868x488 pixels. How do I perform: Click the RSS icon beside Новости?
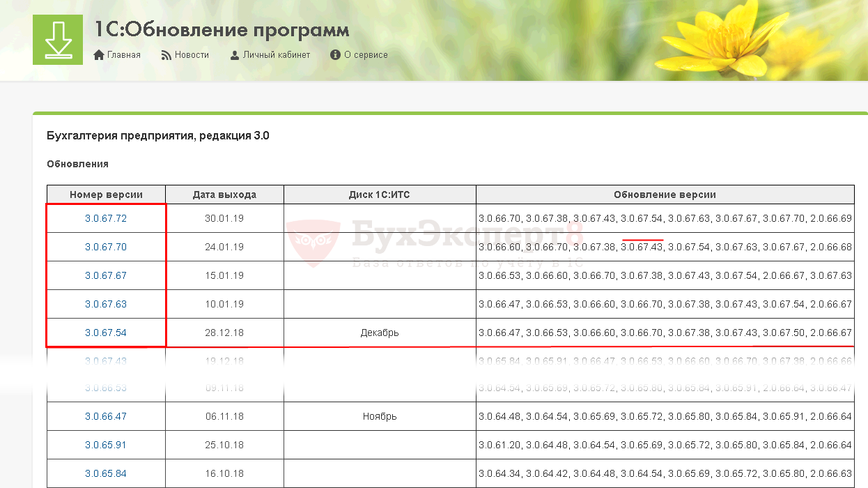click(x=166, y=55)
